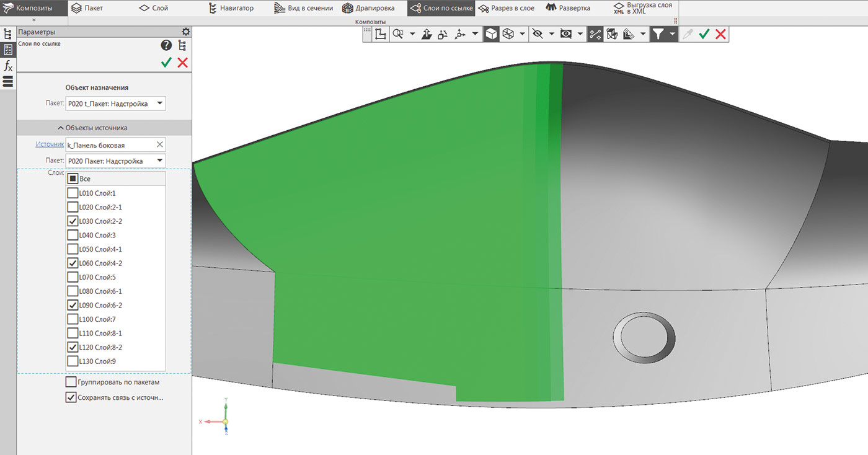Open help for Слои по ссылке
The height and width of the screenshot is (455, 868).
point(166,45)
